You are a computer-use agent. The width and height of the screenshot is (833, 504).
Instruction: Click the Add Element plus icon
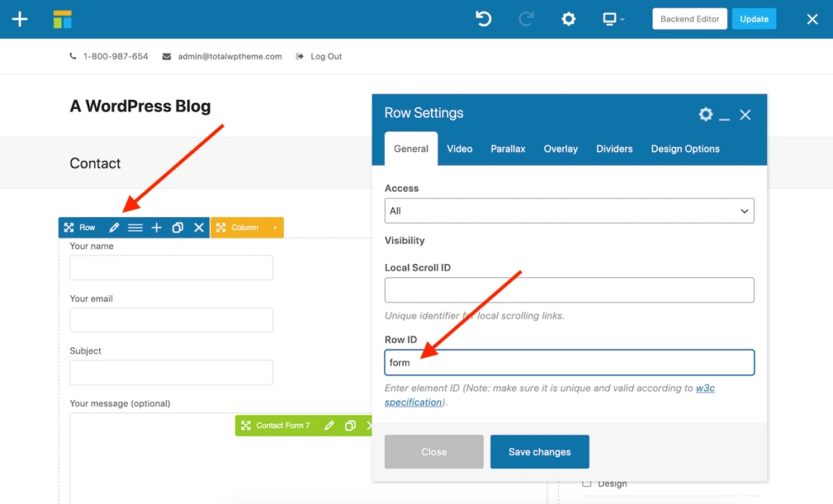(x=20, y=20)
